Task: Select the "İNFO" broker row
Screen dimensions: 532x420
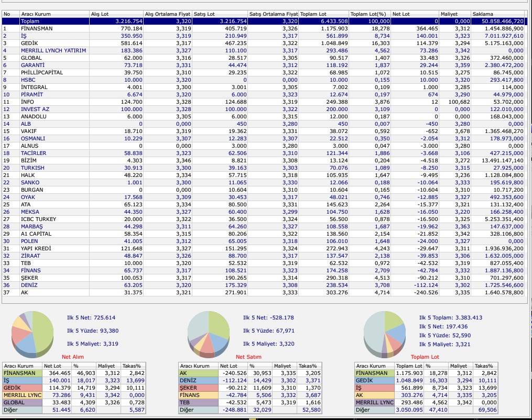Action: click(x=263, y=102)
